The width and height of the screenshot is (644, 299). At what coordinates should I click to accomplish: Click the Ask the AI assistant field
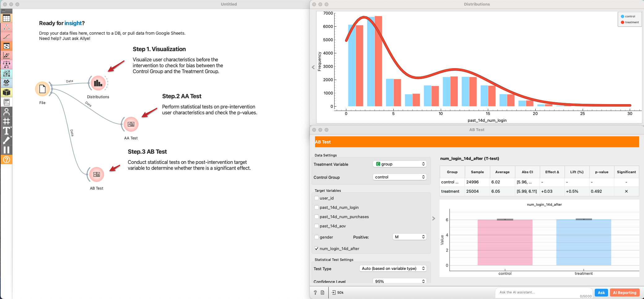click(539, 292)
